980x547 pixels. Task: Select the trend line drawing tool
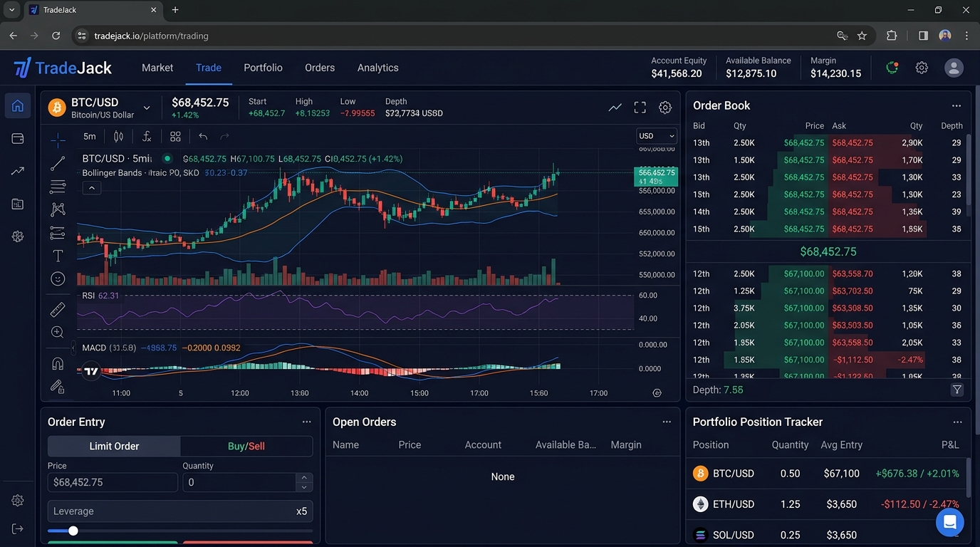pos(58,164)
